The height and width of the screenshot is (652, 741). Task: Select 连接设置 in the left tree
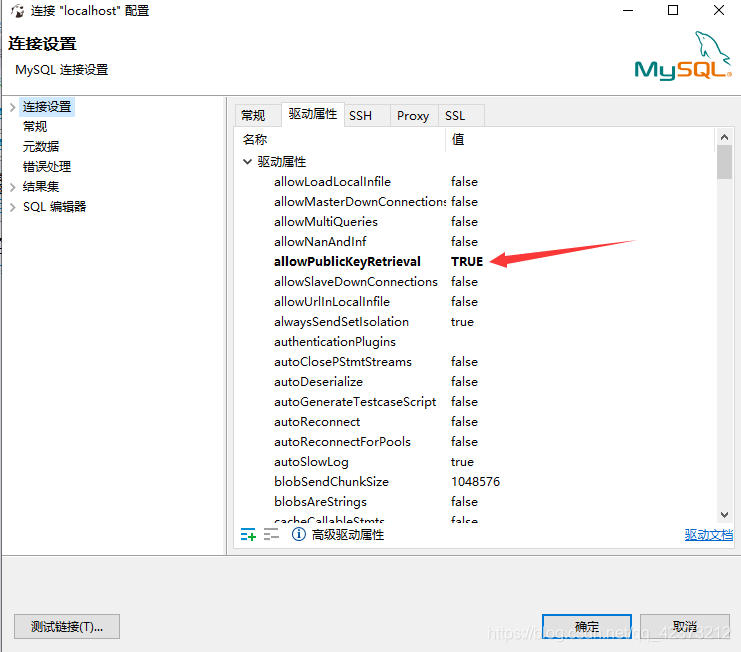point(47,107)
